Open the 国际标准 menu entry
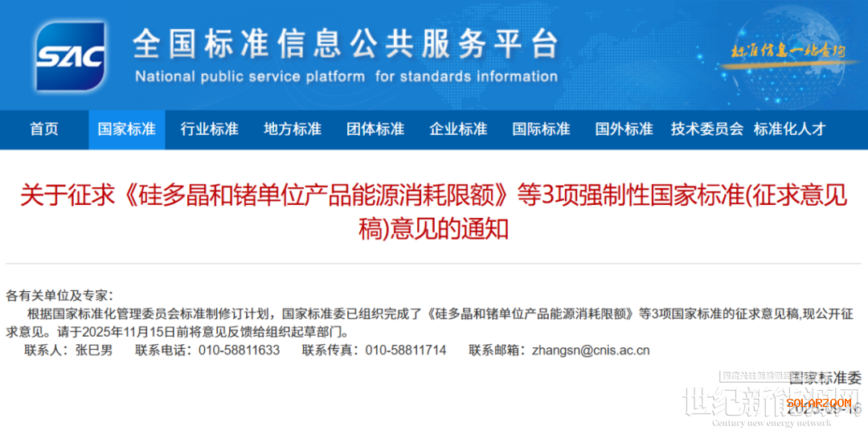Image resolution: width=868 pixels, height=431 pixels. tap(541, 129)
